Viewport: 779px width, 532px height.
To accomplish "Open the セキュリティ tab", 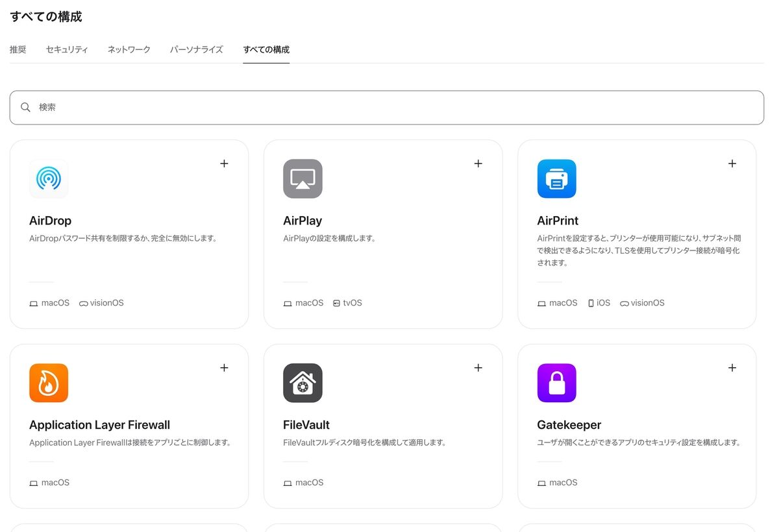I will (67, 49).
